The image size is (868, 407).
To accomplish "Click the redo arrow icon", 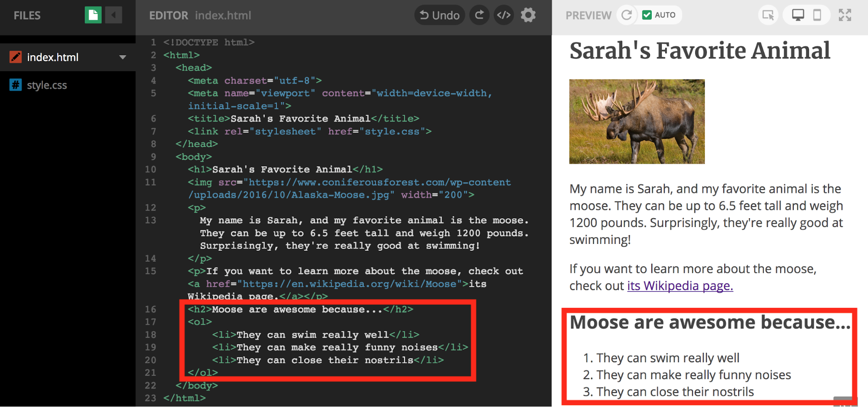I will pos(479,15).
